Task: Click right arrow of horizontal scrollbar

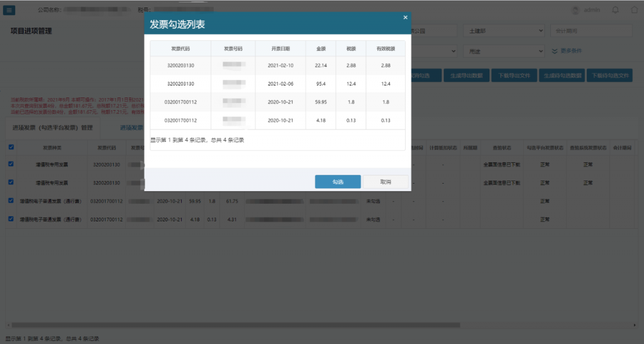Action: [x=635, y=325]
